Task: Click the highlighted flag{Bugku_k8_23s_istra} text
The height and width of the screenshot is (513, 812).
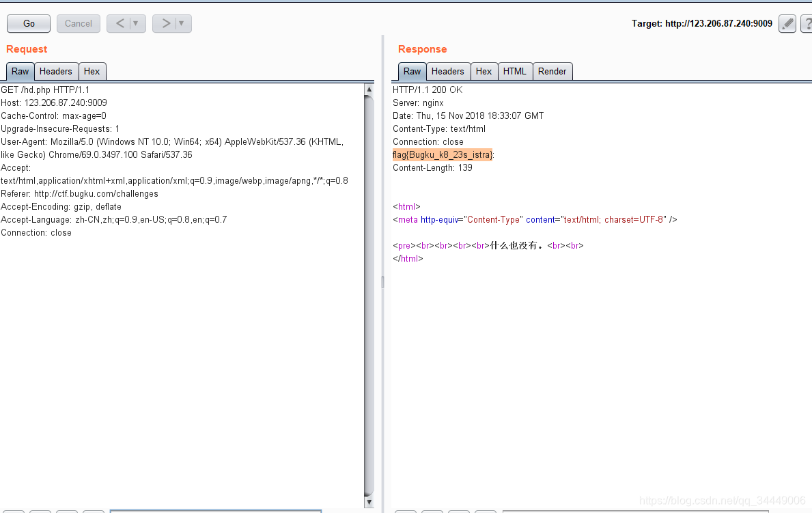Action: [443, 154]
